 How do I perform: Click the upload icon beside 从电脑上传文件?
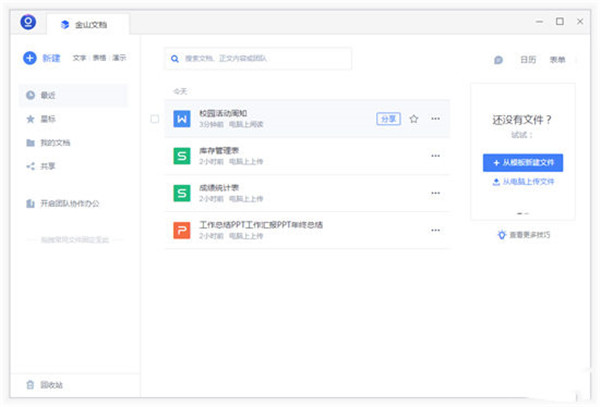(x=496, y=182)
